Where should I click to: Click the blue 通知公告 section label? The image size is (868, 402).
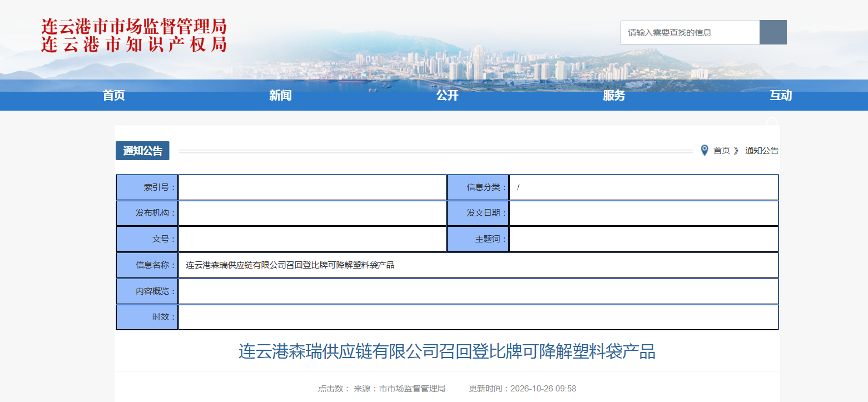(x=142, y=151)
